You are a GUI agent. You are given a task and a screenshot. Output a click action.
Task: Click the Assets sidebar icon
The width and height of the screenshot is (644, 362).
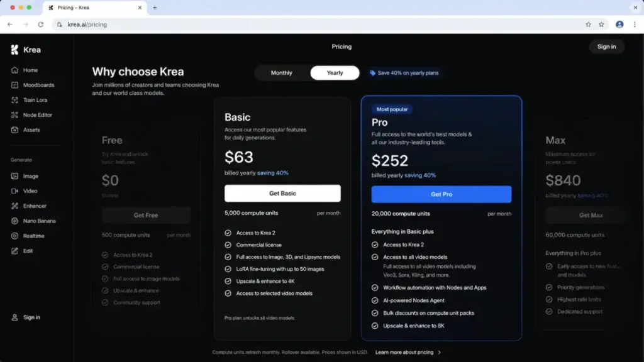point(15,129)
